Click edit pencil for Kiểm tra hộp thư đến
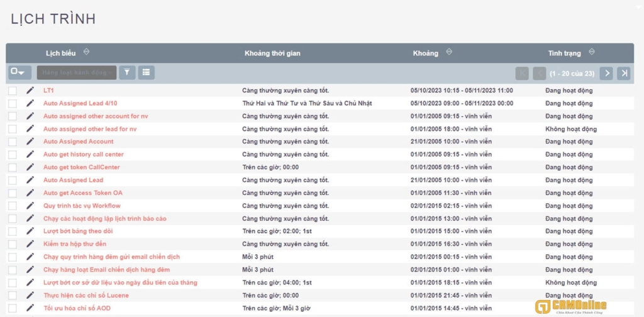 [30, 244]
